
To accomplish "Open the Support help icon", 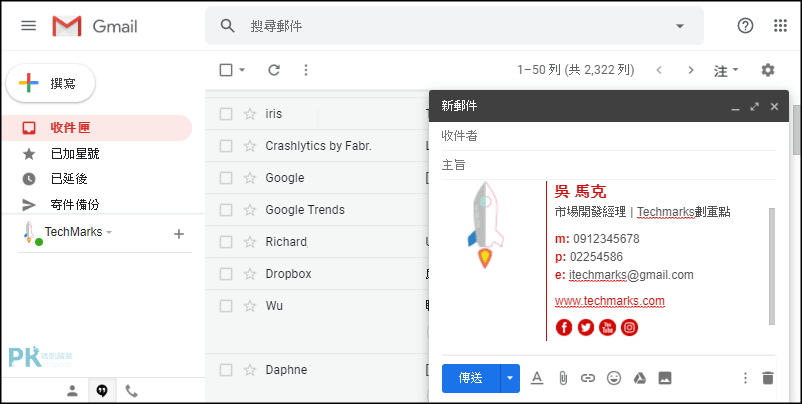I will click(x=745, y=26).
